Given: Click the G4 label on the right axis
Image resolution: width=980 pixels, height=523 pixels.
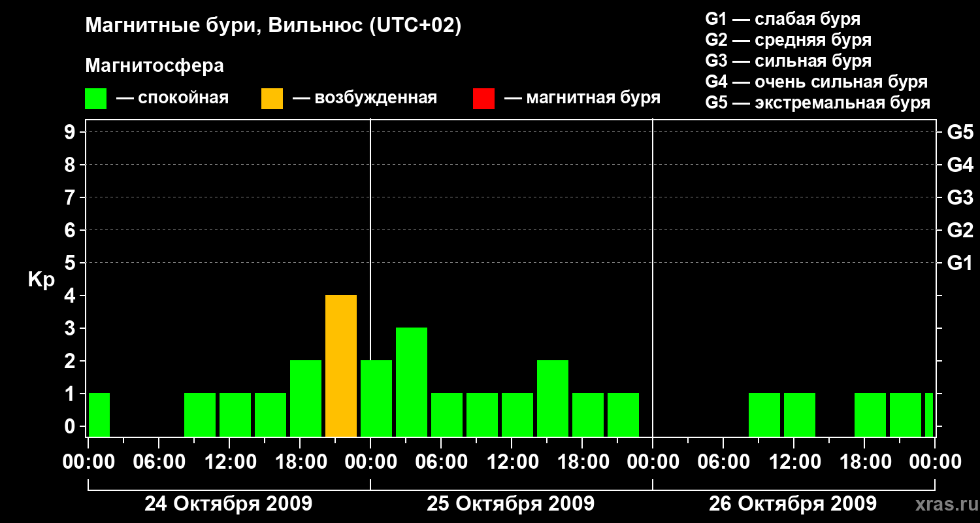Looking at the screenshot, I should click(960, 165).
